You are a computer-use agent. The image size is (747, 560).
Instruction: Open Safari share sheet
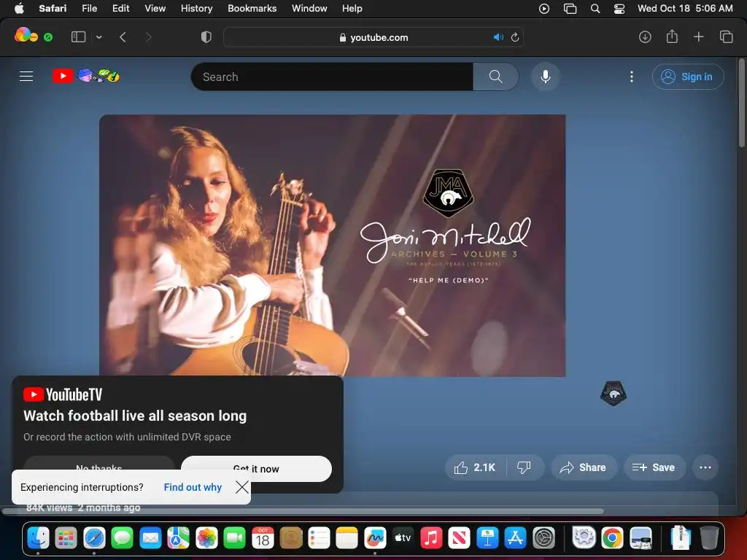(672, 36)
